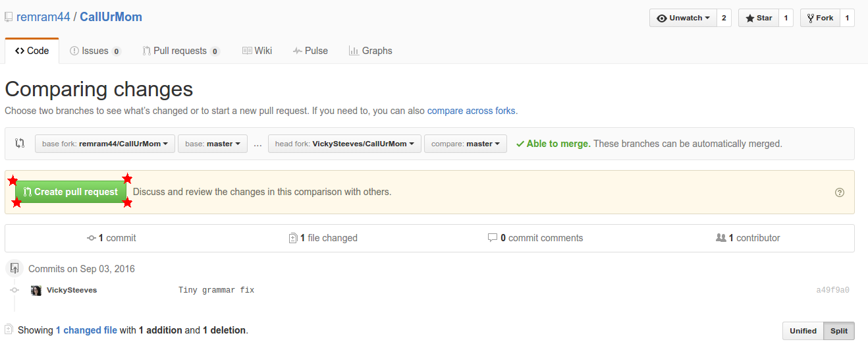This screenshot has width=868, height=348.
Task: Click the swap compare direction icon
Action: pos(20,143)
